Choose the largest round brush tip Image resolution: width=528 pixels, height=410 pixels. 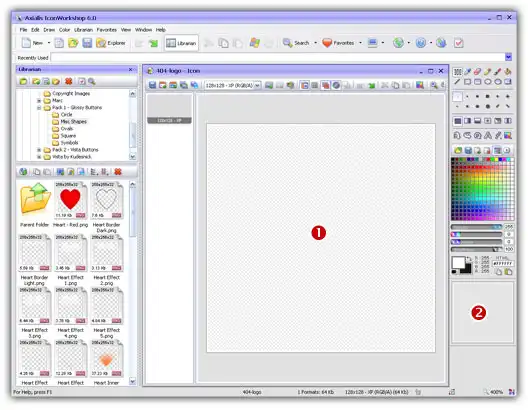pos(488,106)
